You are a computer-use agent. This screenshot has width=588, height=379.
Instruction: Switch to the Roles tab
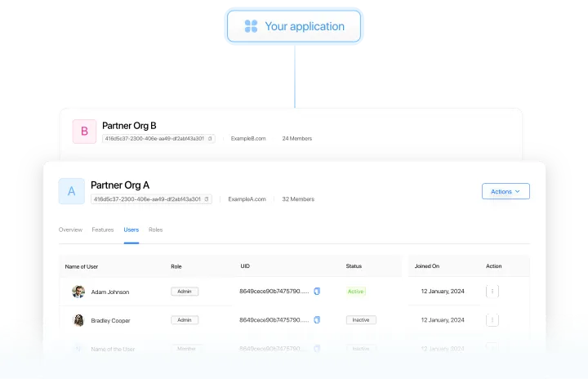[x=156, y=230]
